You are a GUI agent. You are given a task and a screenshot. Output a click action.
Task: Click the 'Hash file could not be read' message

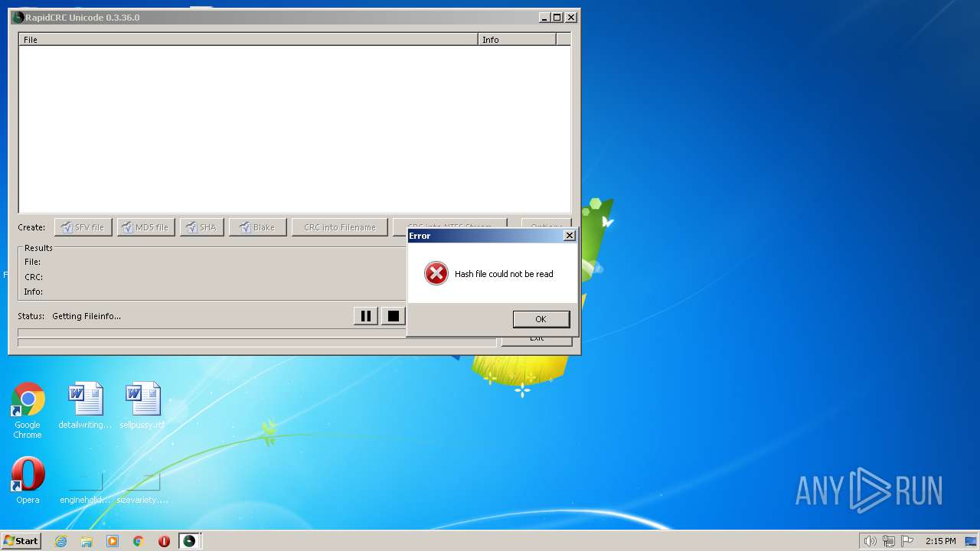point(504,274)
